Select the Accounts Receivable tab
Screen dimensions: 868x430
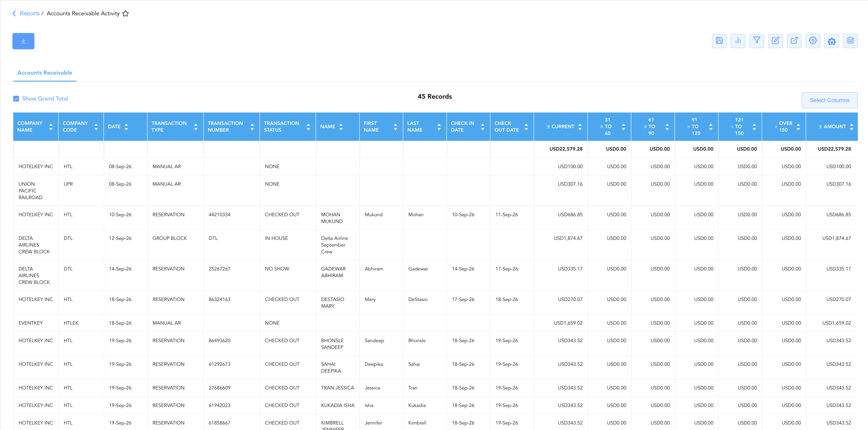(x=45, y=73)
